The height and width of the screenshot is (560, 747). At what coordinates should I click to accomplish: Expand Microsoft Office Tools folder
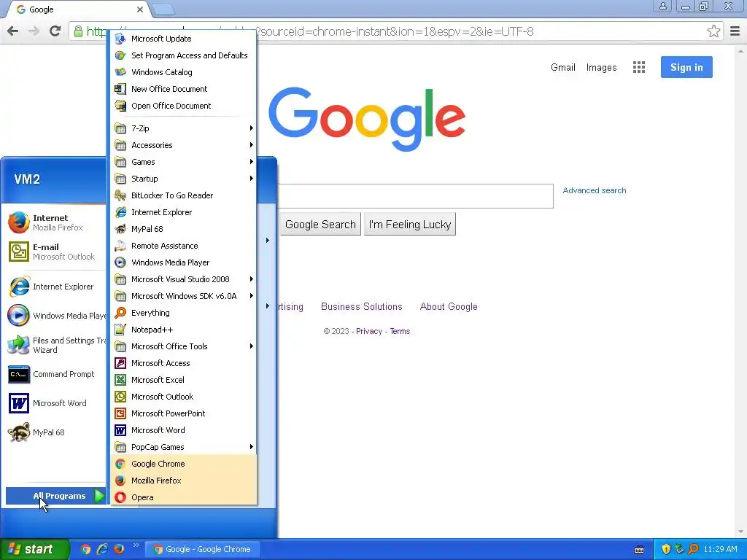point(183,346)
